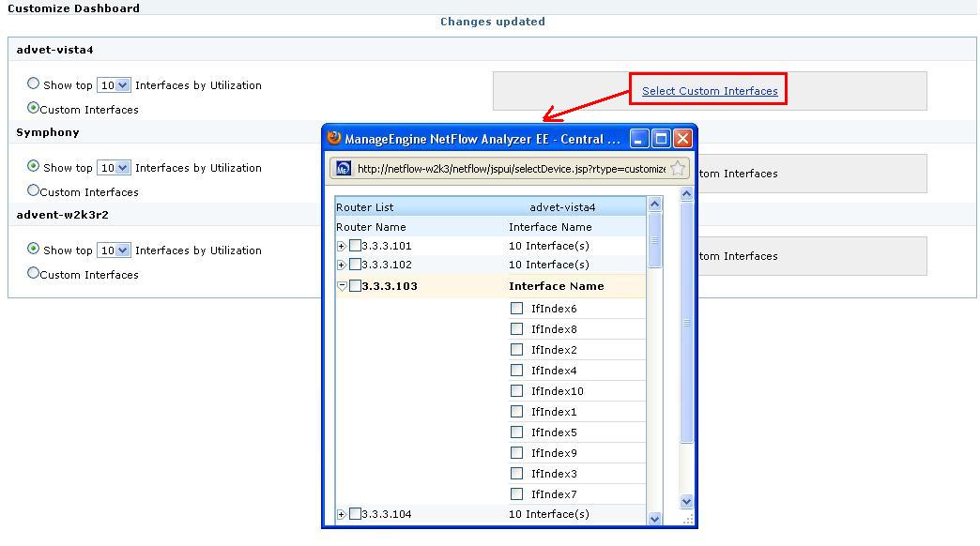Click the Firefox icon in popup title bar
Image resolution: width=980 pixels, height=546 pixels.
pos(334,138)
